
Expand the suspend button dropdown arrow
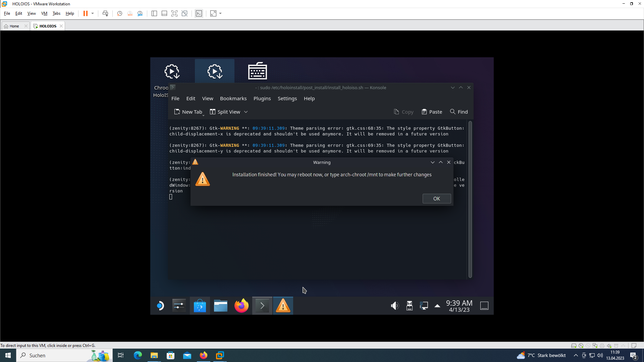[92, 13]
